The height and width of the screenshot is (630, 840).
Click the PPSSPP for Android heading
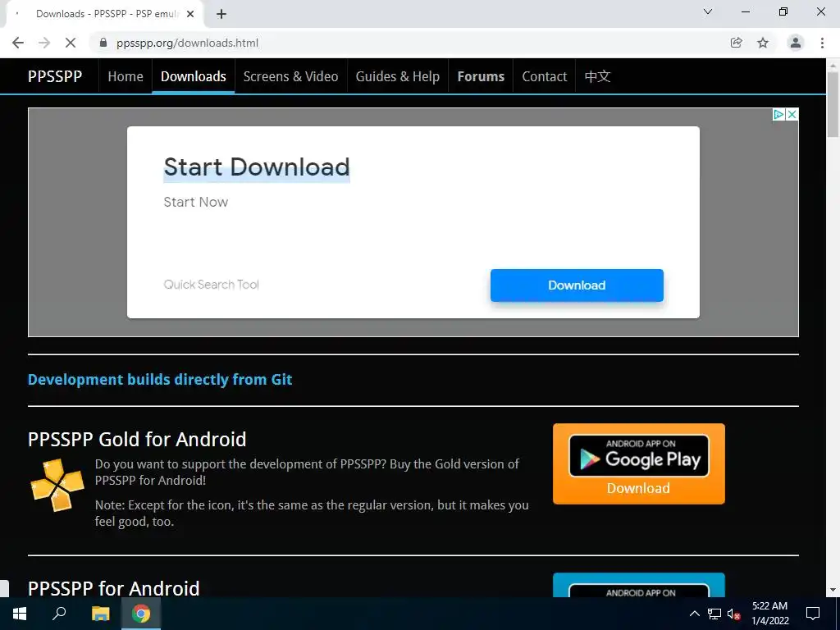113,587
